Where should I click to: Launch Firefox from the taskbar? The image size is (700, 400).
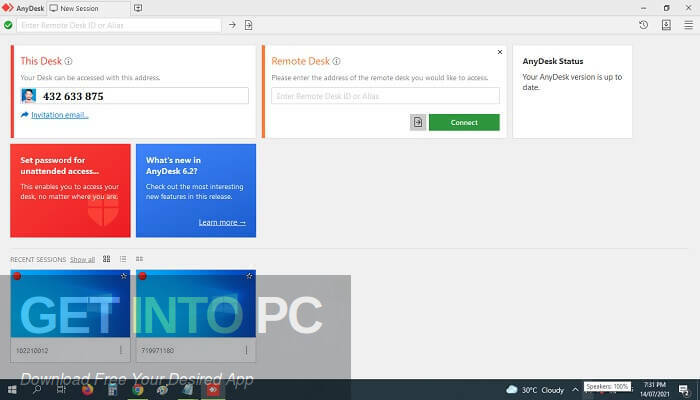(x=88, y=390)
